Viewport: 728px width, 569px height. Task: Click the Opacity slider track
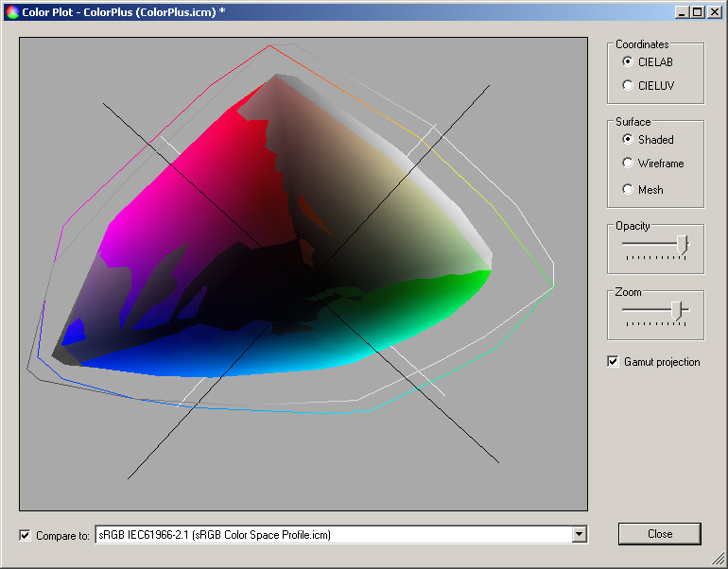click(655, 243)
